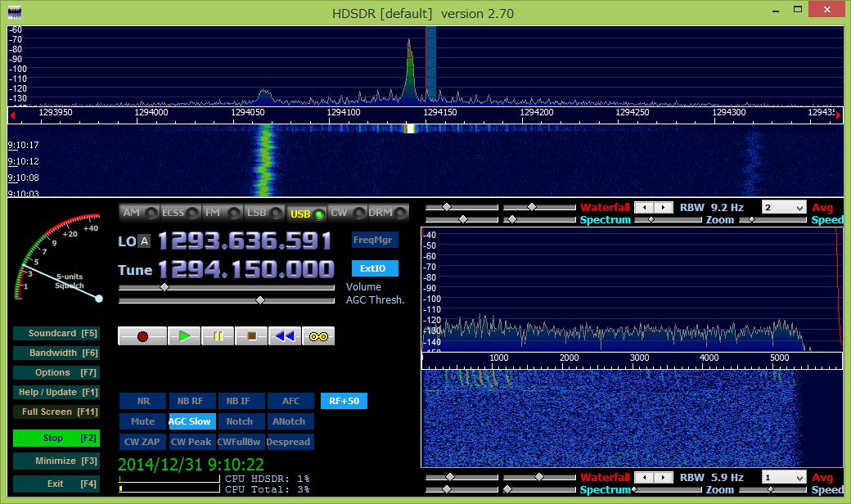Open the lower Avg dropdown showing 1
Image resolution: width=851 pixels, height=504 pixels.
point(783,478)
